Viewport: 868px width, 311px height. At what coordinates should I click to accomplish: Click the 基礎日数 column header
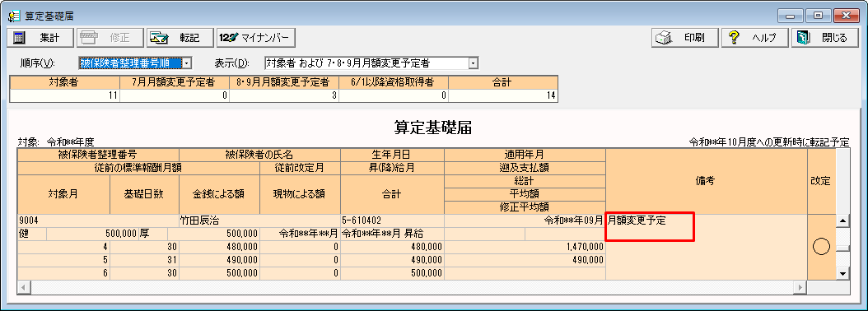(x=144, y=194)
